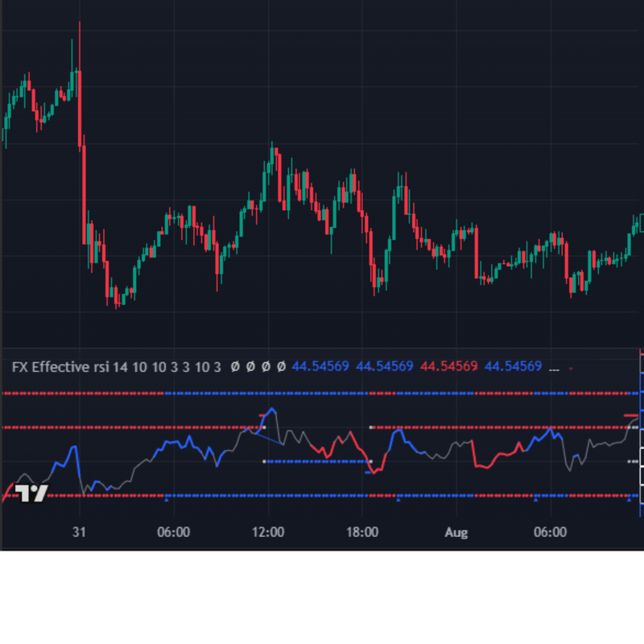Click the white dashes in indicator legend
The height and width of the screenshot is (644, 644).
coord(554,368)
